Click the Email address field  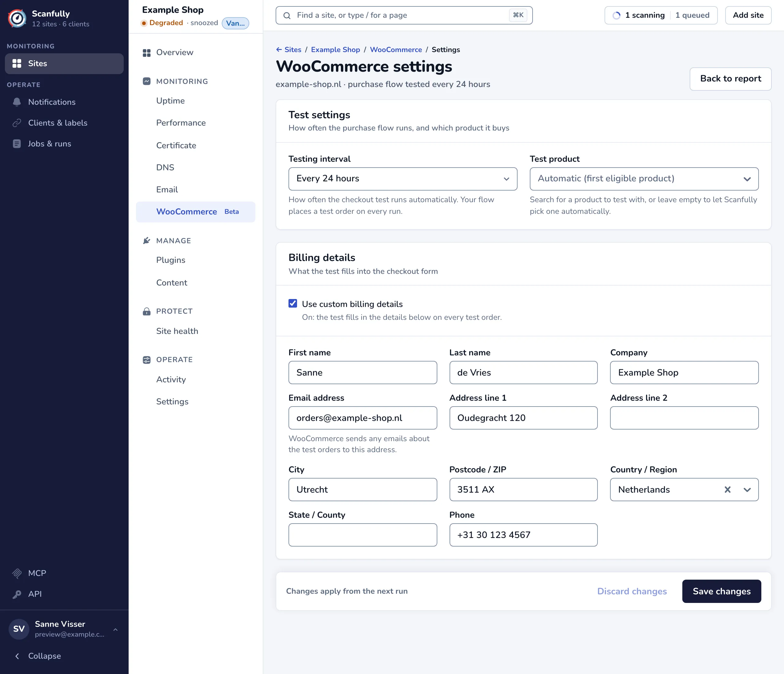363,418
